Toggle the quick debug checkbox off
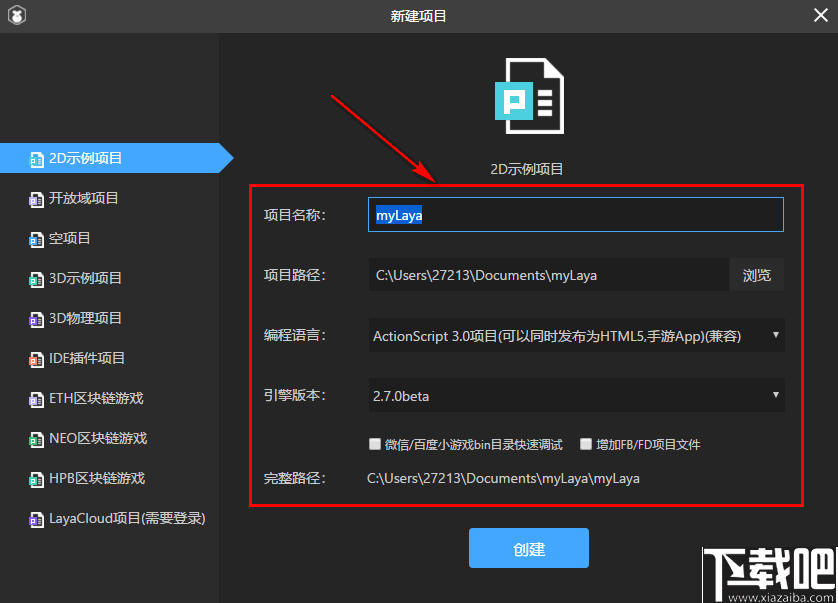 click(x=375, y=444)
